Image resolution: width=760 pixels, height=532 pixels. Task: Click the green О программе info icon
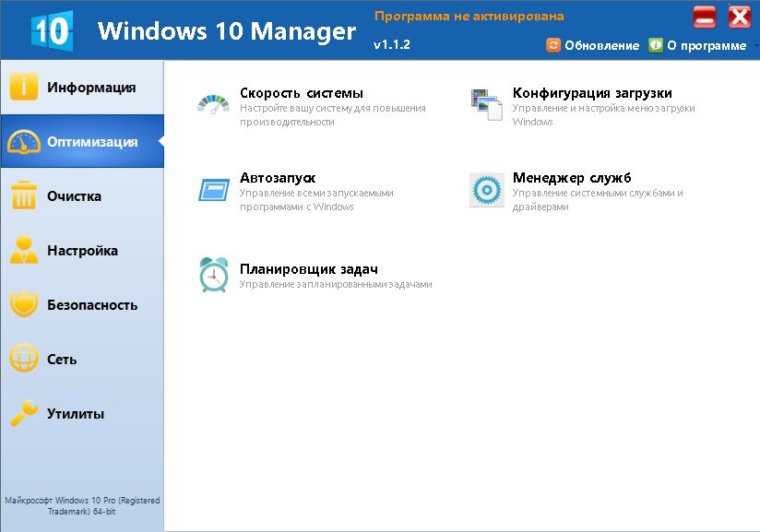pos(656,45)
